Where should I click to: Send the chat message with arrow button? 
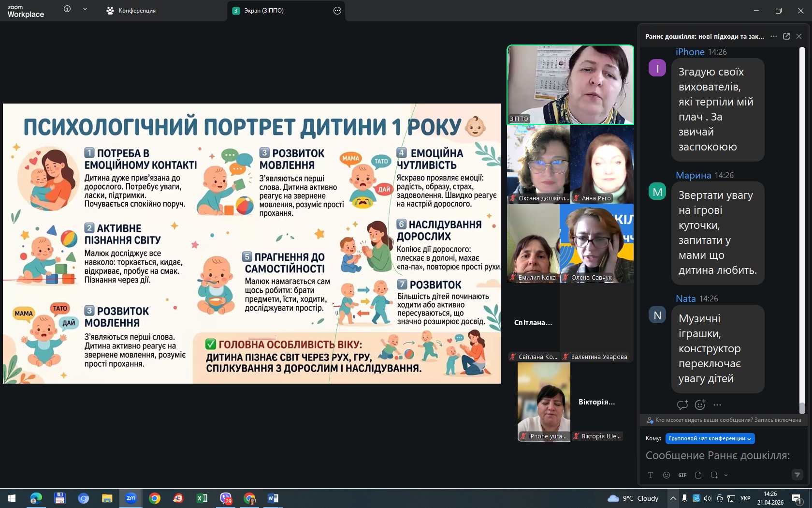[x=797, y=475]
